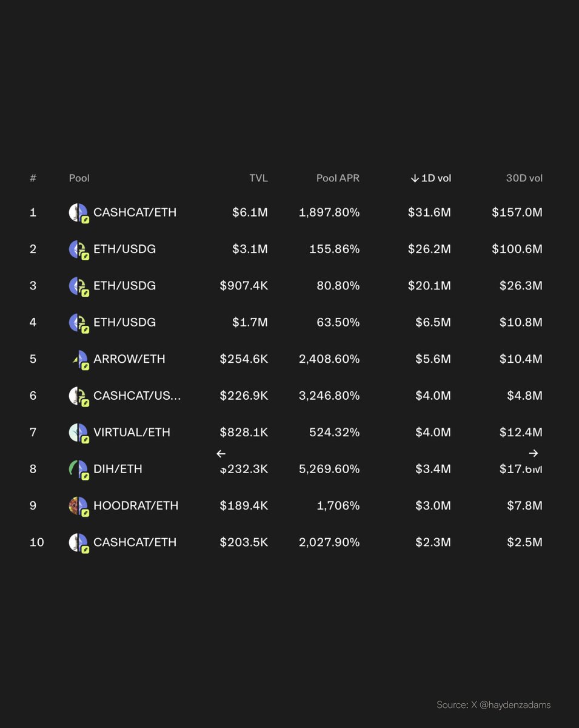Screen dimensions: 579x728
Task: Open the HOODRAT/ETH pool link
Action: tap(136, 506)
